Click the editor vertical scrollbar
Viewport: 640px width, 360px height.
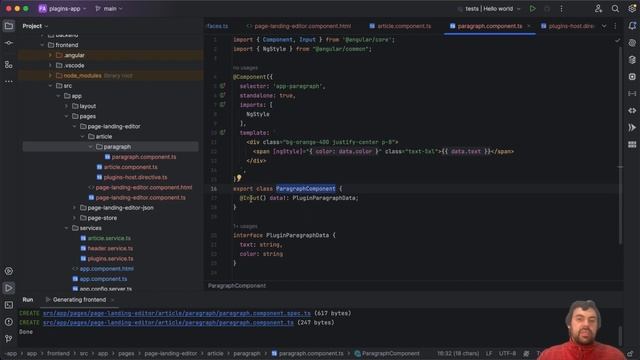coord(620,145)
